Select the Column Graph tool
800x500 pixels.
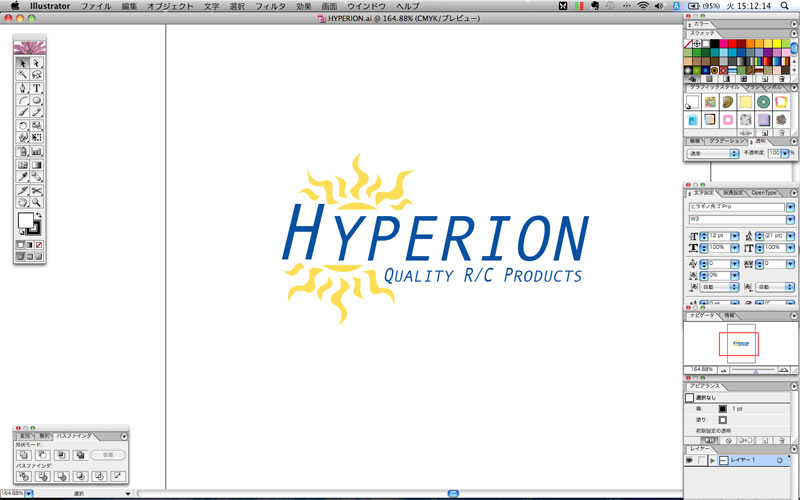point(36,152)
